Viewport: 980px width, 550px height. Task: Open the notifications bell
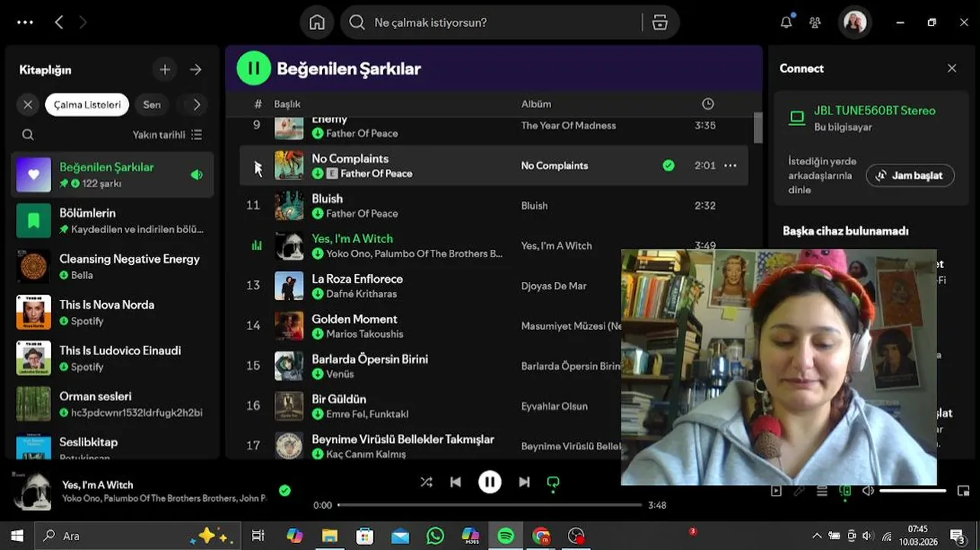click(x=786, y=23)
